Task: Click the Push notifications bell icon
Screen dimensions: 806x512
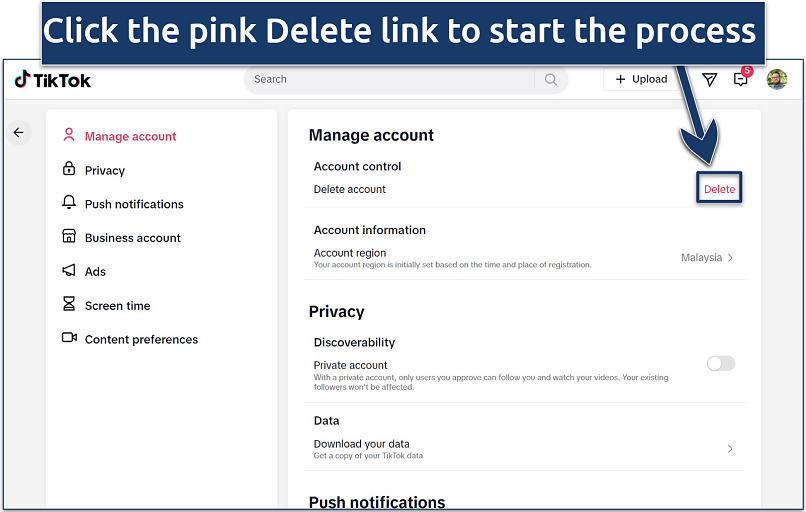Action: point(69,203)
